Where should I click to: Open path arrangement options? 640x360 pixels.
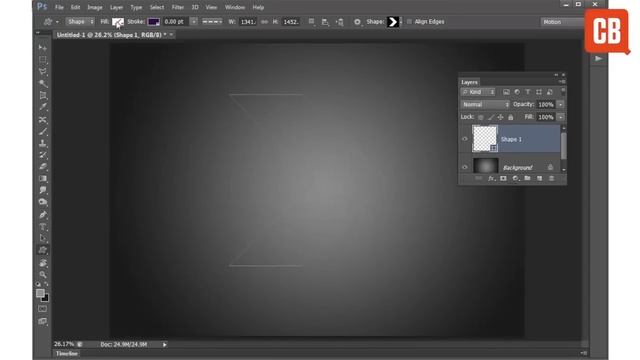click(x=340, y=22)
